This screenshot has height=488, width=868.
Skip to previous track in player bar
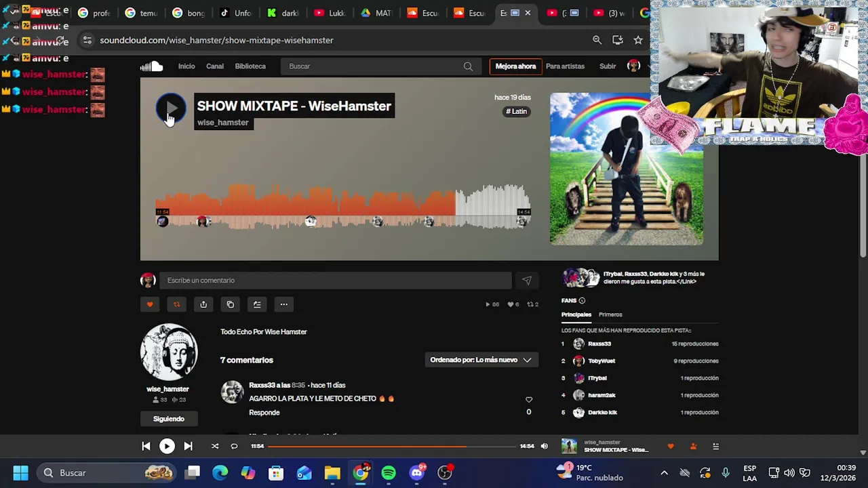[146, 446]
